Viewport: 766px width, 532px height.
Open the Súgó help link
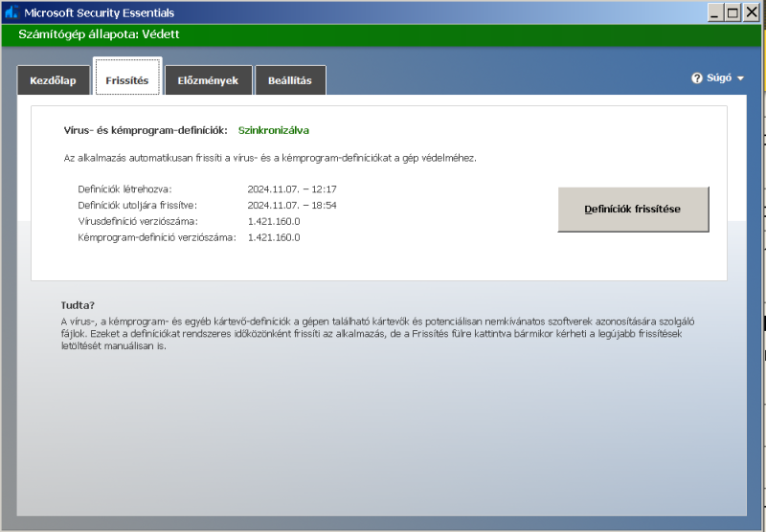719,78
